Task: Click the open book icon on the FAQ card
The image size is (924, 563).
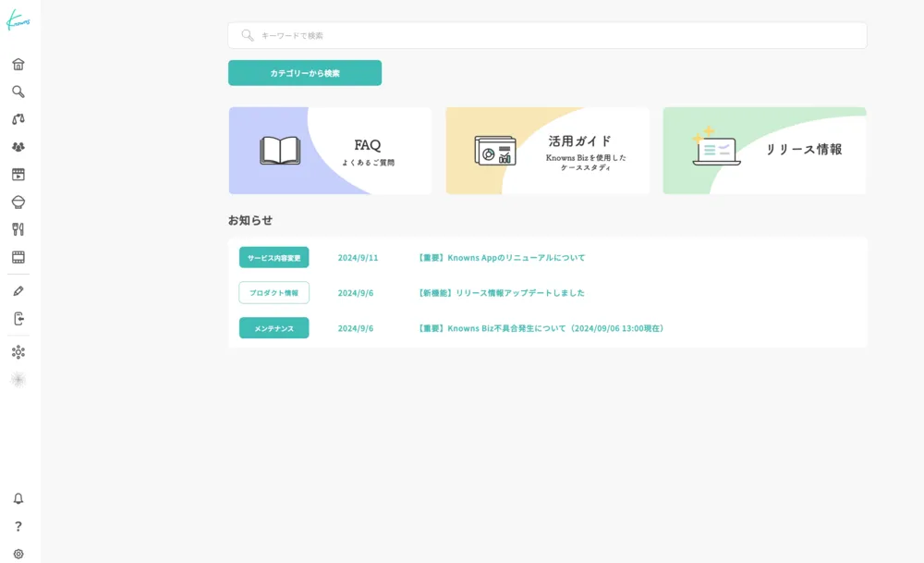Action: pos(280,151)
